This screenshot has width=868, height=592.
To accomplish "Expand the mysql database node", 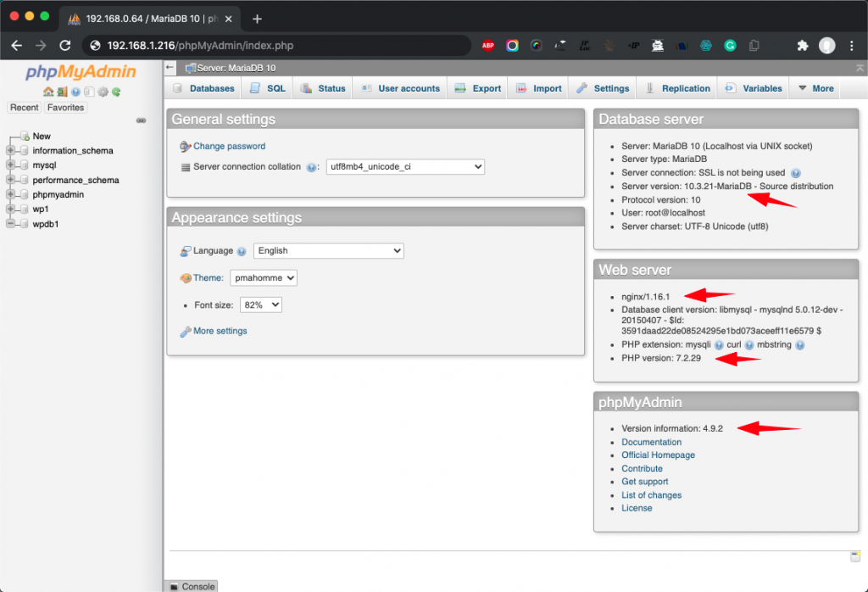I will point(10,165).
